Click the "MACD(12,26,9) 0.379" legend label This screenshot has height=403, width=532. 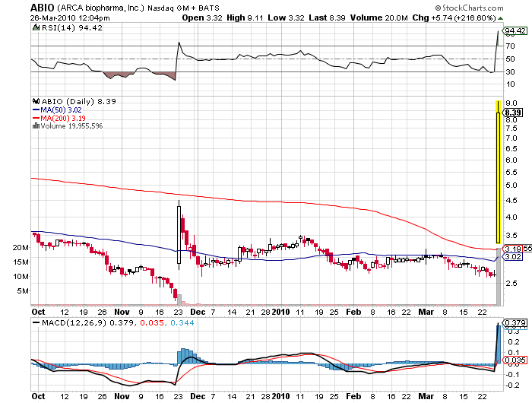click(87, 322)
